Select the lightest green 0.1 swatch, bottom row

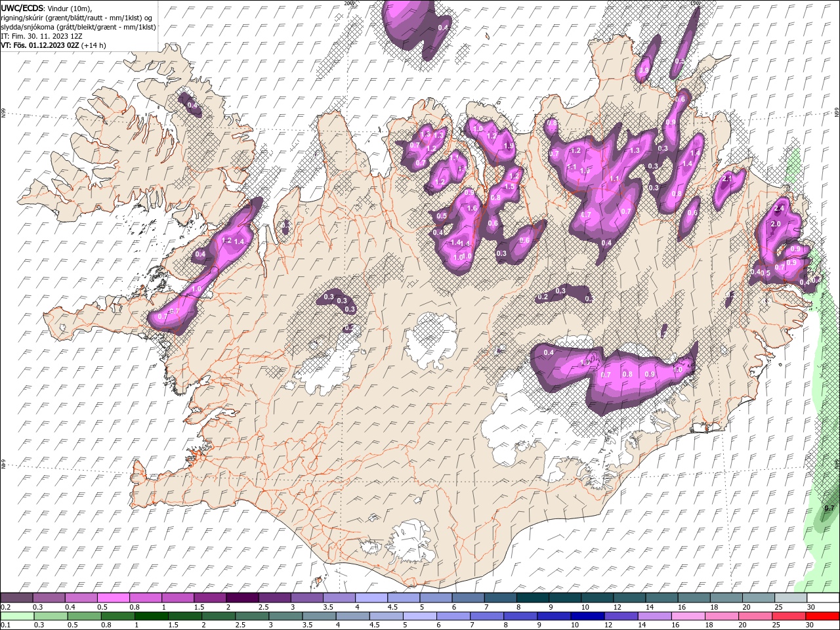(17, 616)
